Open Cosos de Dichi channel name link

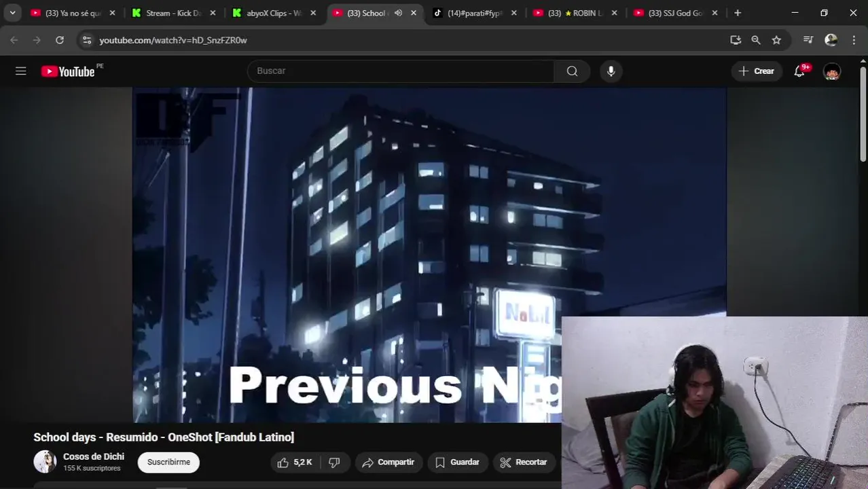click(x=94, y=456)
